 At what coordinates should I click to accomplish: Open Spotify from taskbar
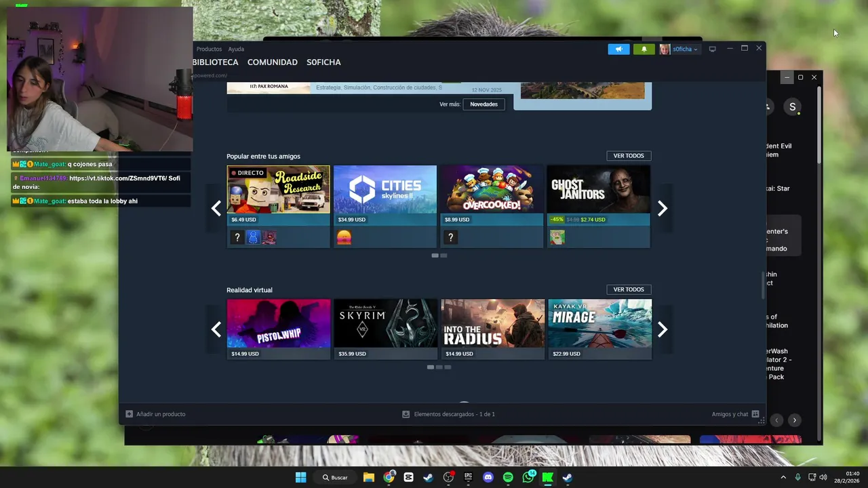(x=508, y=477)
